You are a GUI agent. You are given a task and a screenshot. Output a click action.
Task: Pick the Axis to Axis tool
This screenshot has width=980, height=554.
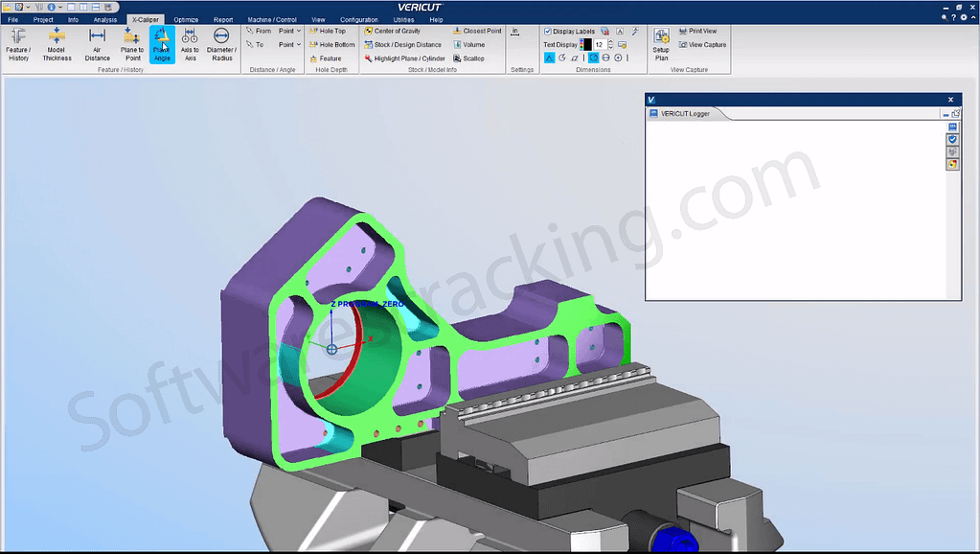190,44
